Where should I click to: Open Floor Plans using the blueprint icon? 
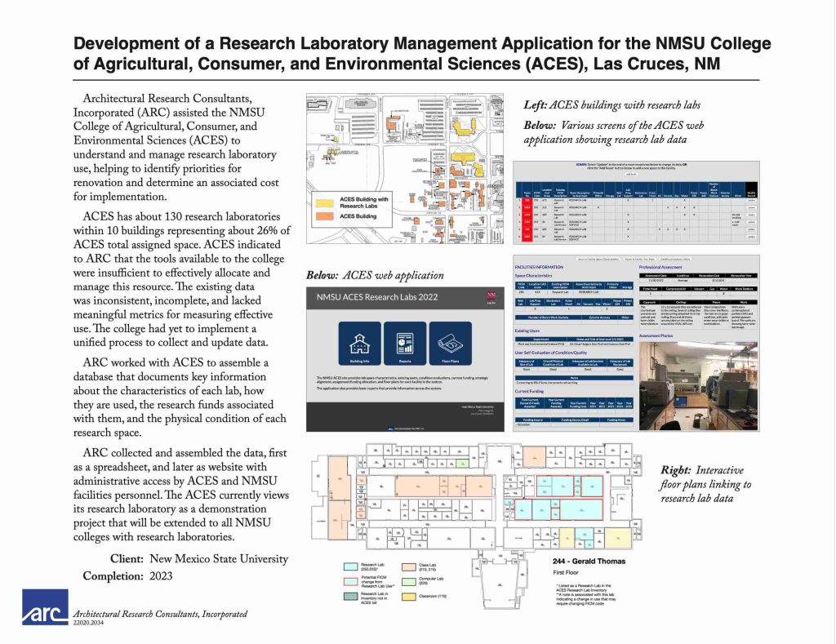[x=450, y=344]
